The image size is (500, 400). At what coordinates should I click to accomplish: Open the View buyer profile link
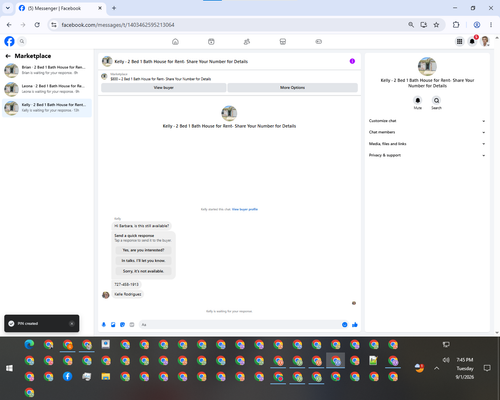(x=245, y=209)
